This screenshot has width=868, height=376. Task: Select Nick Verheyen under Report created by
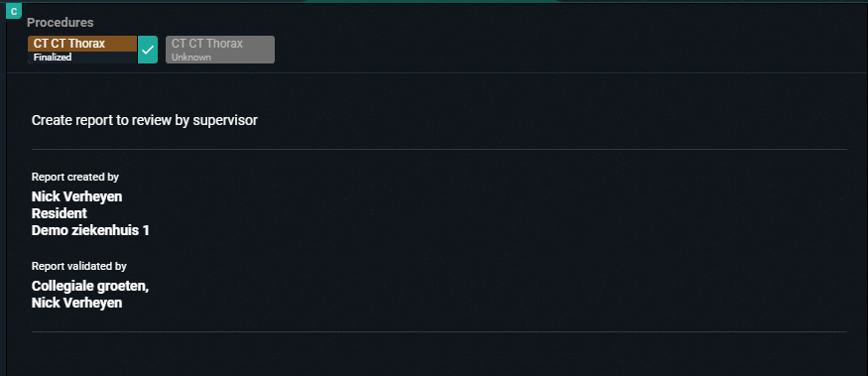[x=77, y=196]
